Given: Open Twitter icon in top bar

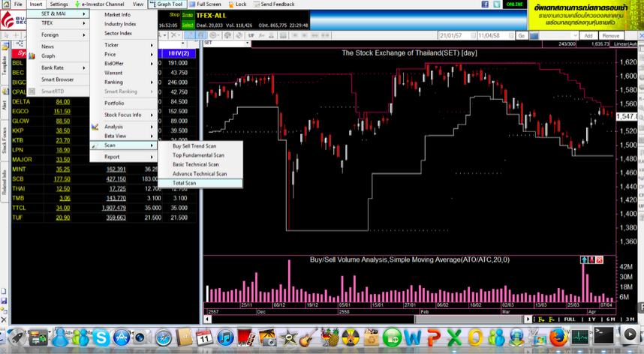Looking at the screenshot, I should (497, 4).
